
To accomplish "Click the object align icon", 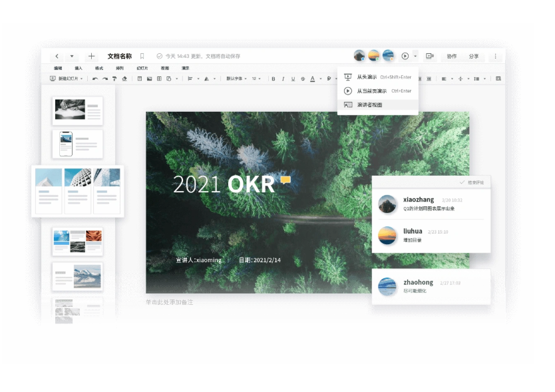I will click(x=190, y=79).
